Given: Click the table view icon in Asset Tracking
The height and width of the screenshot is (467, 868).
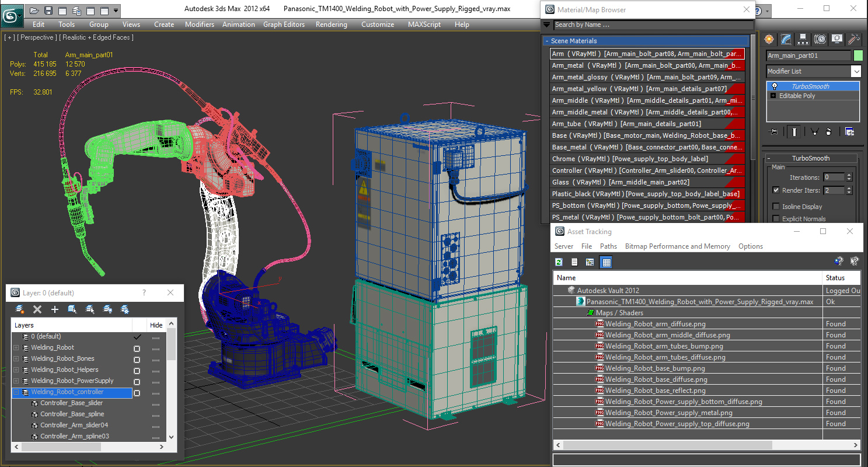Looking at the screenshot, I should click(x=606, y=262).
